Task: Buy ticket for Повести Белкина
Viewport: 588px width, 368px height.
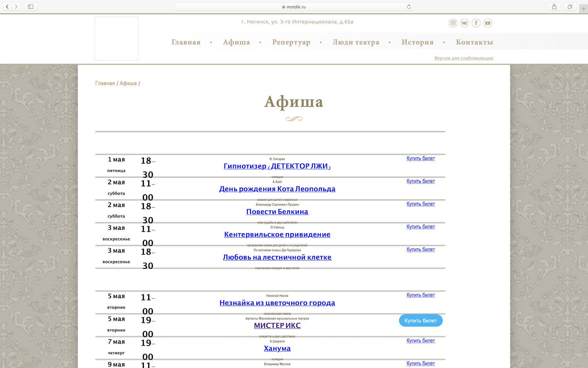Action: coord(421,204)
